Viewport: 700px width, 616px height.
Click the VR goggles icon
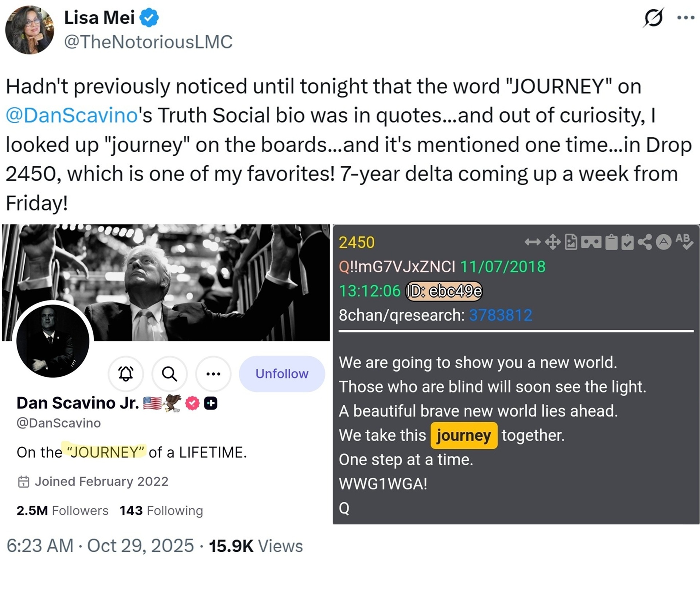pyautogui.click(x=591, y=242)
